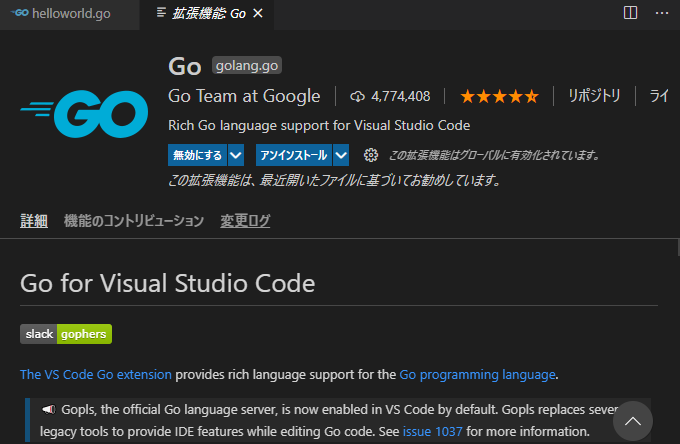680x444 pixels.
Task: Click the golang.go identifier badge
Action: pos(247,65)
